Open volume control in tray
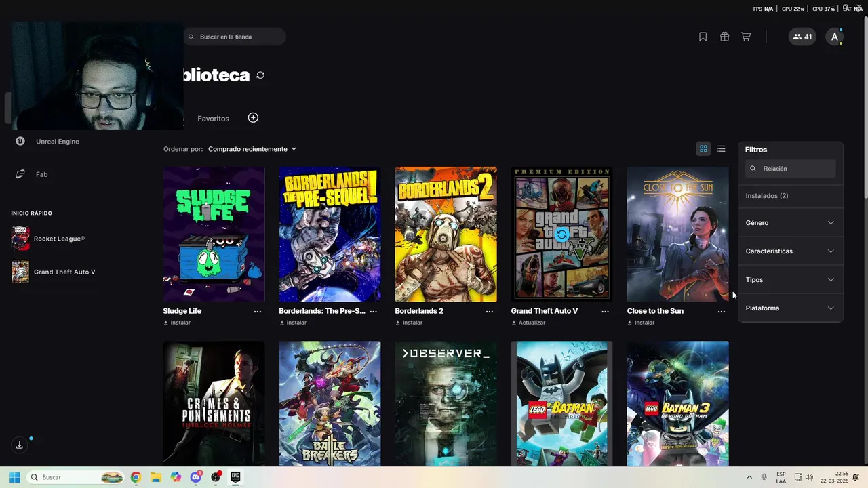868x488 pixels. (x=809, y=477)
